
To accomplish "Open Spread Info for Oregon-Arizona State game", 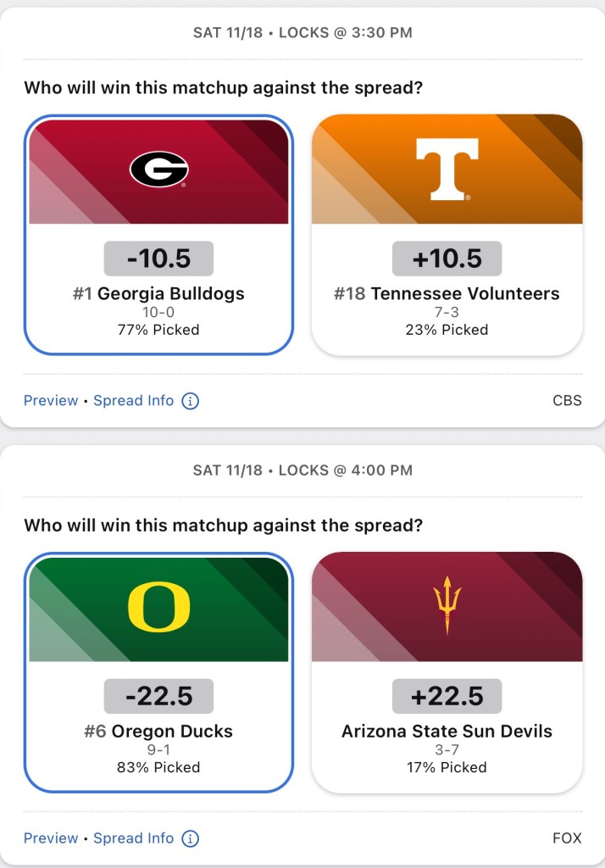I will point(134,838).
